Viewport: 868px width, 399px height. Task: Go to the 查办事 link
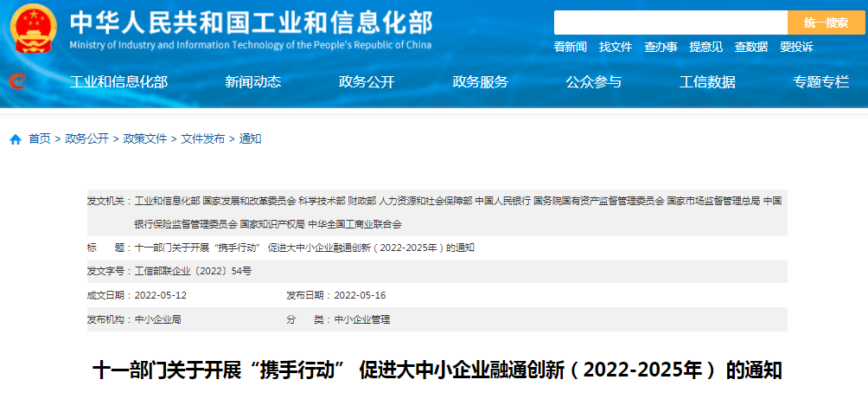[661, 47]
